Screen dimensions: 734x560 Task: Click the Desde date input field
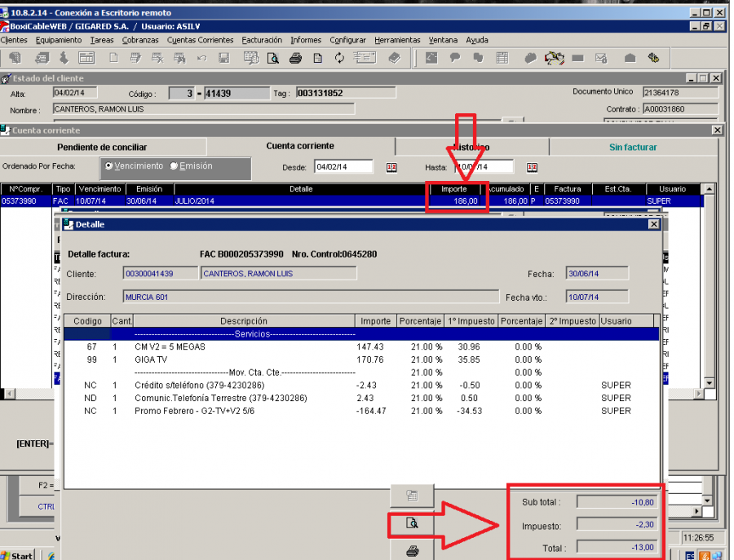coord(343,167)
